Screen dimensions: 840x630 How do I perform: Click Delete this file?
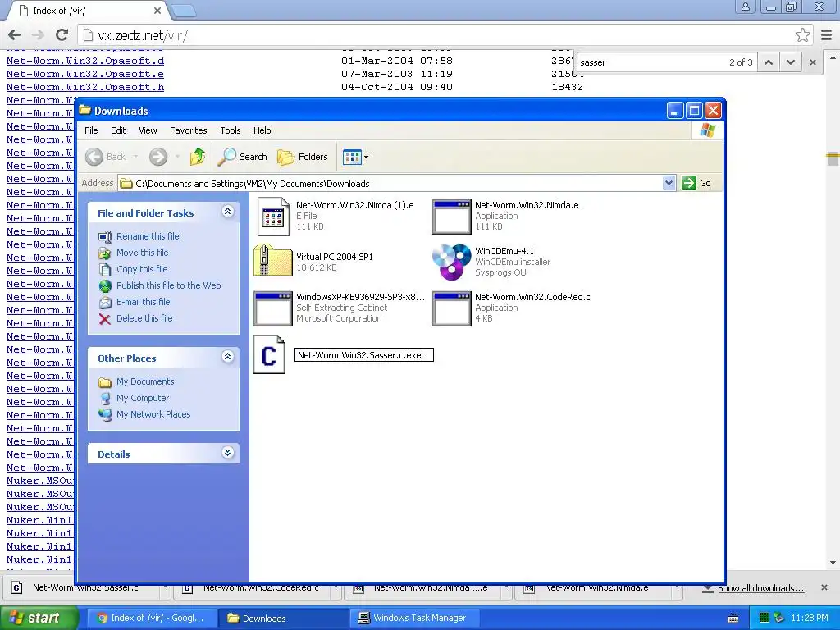[144, 318]
